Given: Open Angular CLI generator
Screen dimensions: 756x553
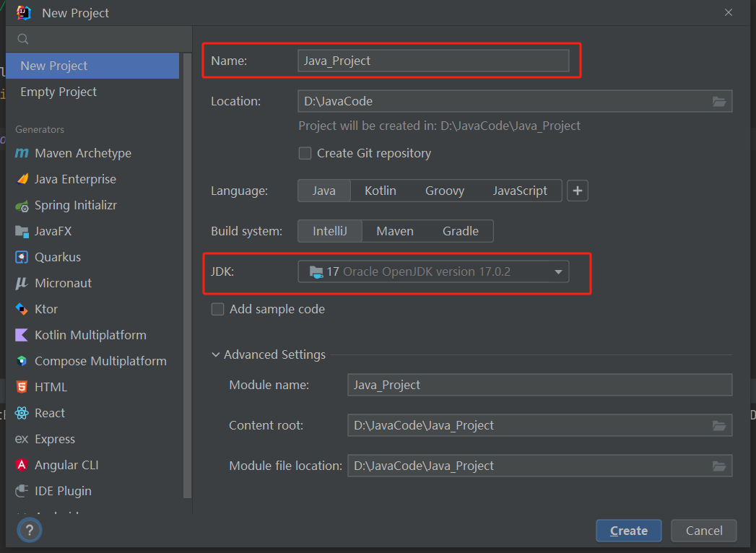Looking at the screenshot, I should tap(92, 465).
